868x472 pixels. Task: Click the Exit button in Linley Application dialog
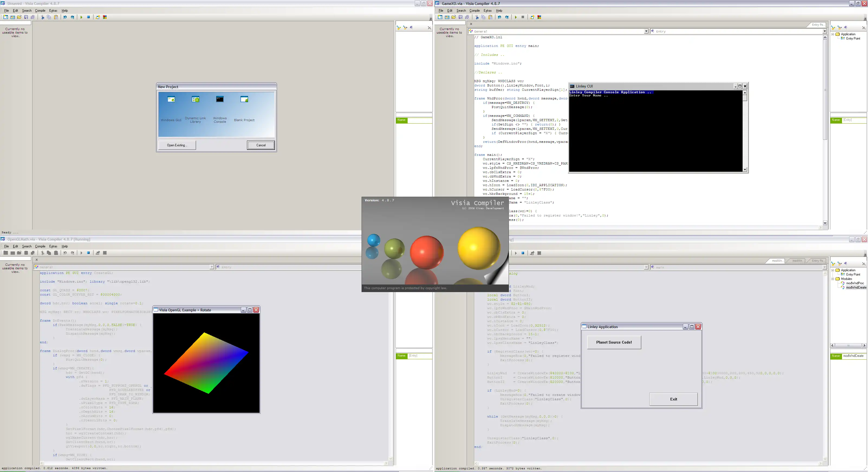pos(673,399)
